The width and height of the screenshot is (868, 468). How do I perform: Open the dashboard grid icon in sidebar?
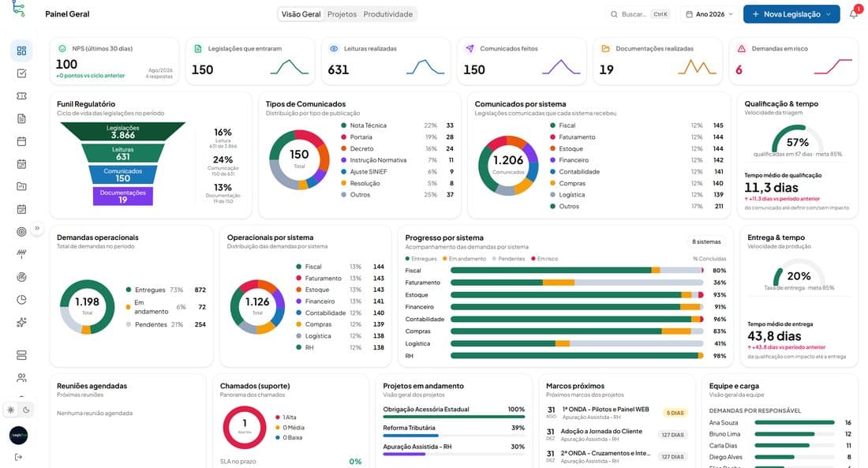(21, 51)
